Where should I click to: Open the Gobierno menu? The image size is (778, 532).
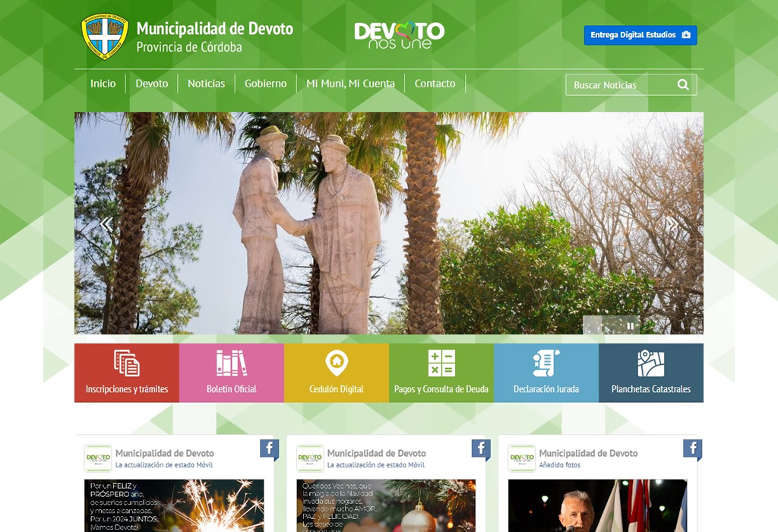(x=265, y=84)
